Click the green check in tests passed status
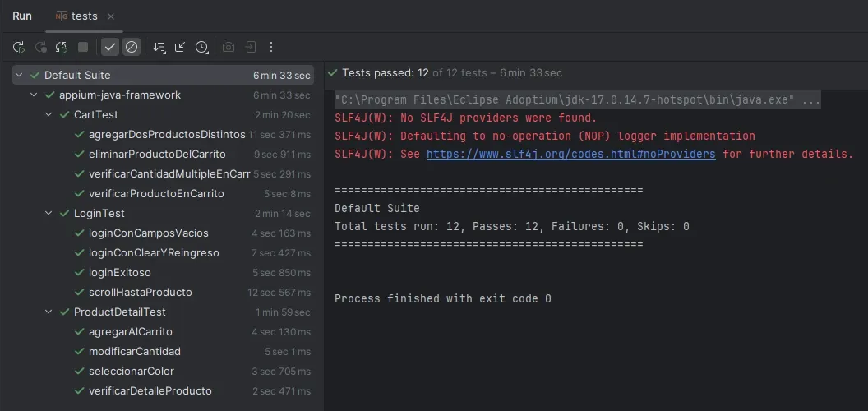Image resolution: width=868 pixels, height=411 pixels. coord(333,72)
